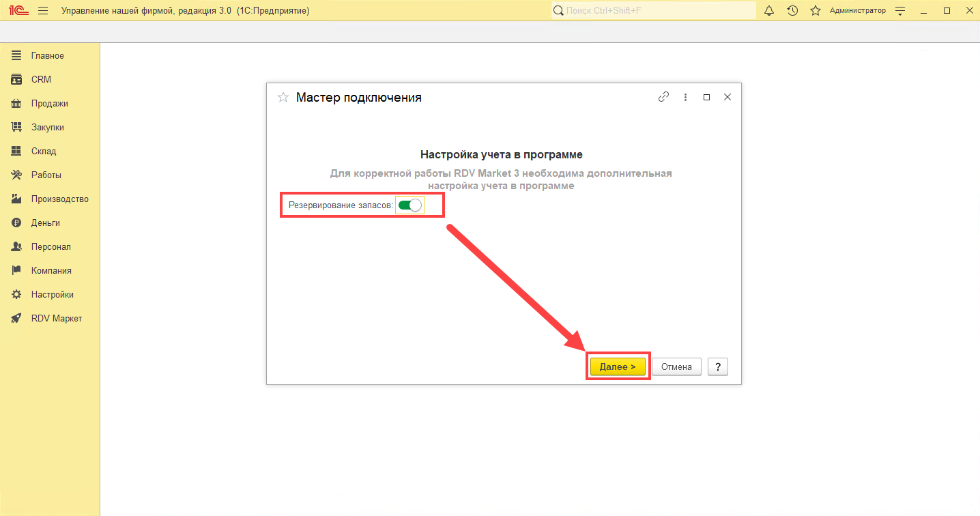980x516 pixels.
Task: Click the Резервирование запасов label
Action: 341,205
